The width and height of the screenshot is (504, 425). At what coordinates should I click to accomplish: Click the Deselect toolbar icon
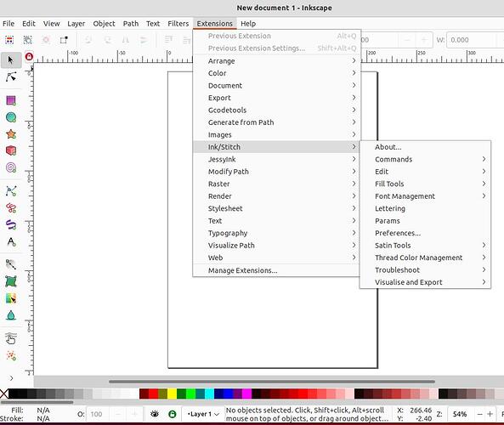(x=46, y=40)
